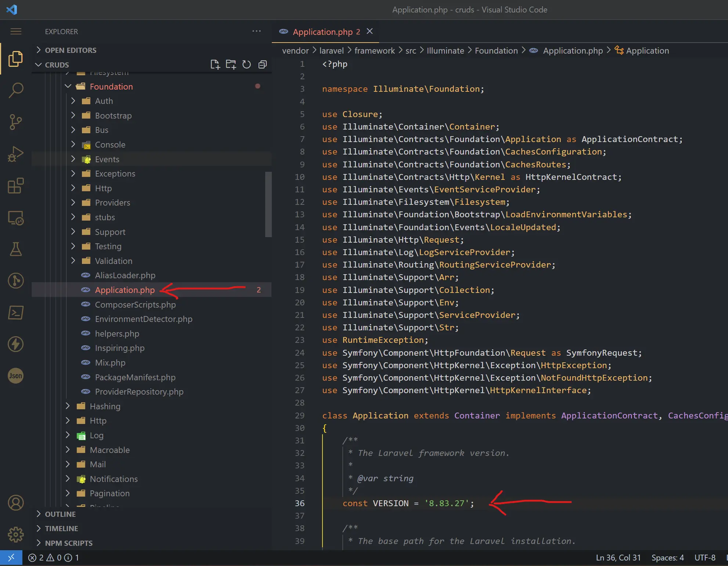Expand the NPM SCRIPTS section
This screenshot has height=566, width=728.
[x=68, y=543]
